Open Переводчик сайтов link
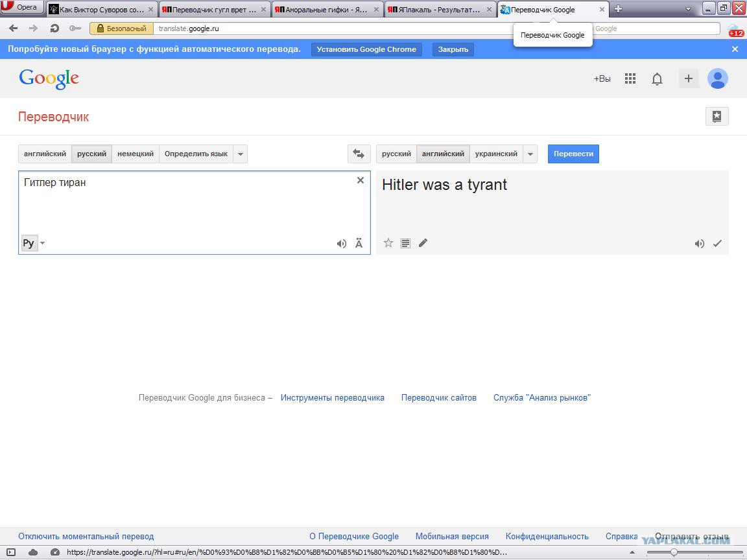 (439, 397)
